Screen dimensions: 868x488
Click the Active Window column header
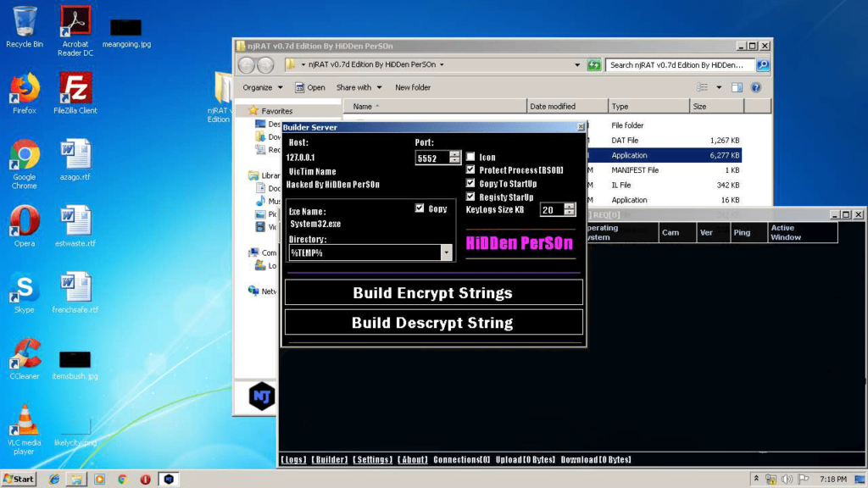[803, 232]
